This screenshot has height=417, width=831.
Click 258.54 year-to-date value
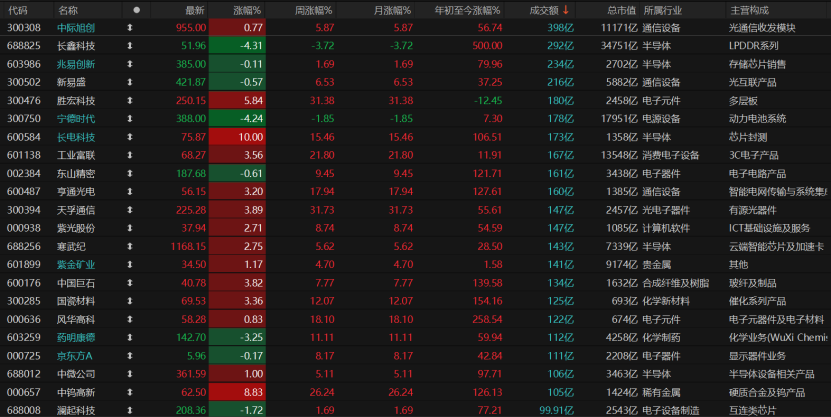coord(487,320)
